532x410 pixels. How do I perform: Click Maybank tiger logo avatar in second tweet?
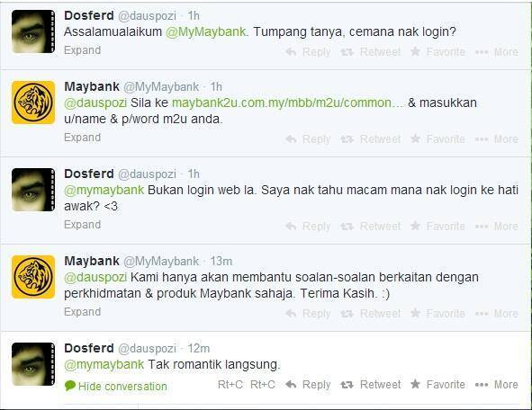tap(33, 102)
